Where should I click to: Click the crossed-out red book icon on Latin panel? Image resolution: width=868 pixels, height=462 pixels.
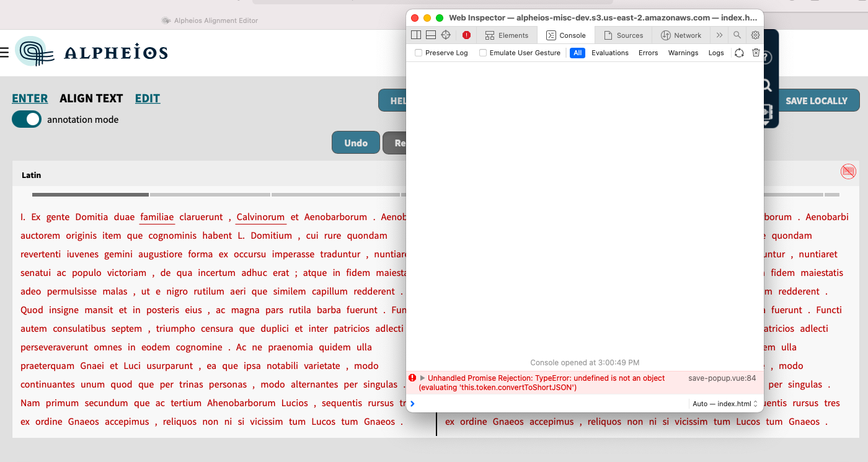point(848,171)
